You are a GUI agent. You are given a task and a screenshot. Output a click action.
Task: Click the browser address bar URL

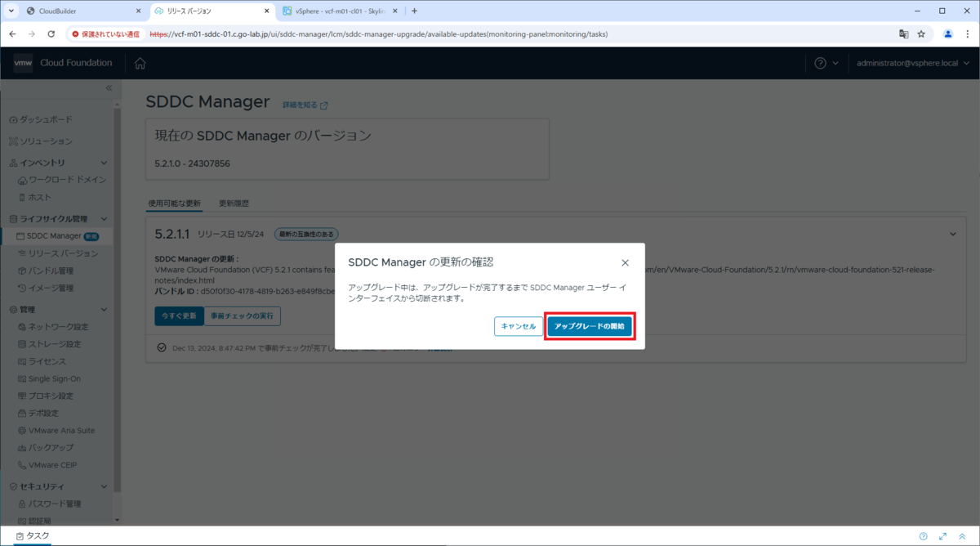pos(378,34)
